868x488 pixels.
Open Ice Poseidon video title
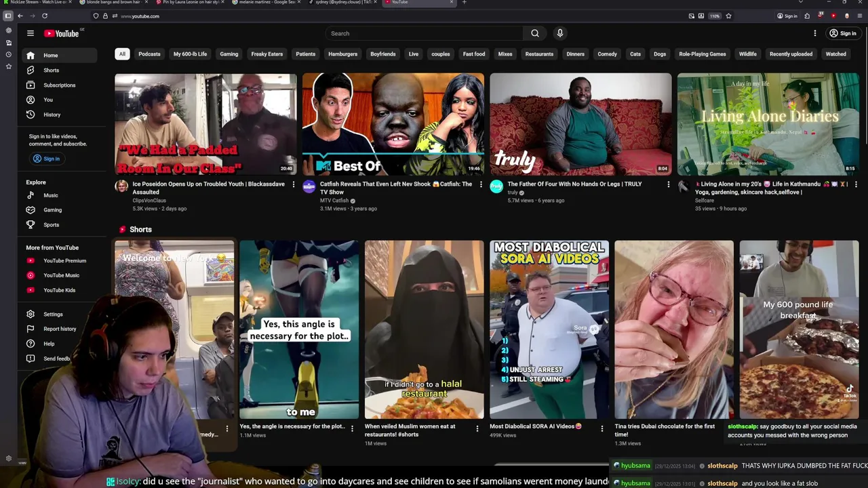point(209,188)
